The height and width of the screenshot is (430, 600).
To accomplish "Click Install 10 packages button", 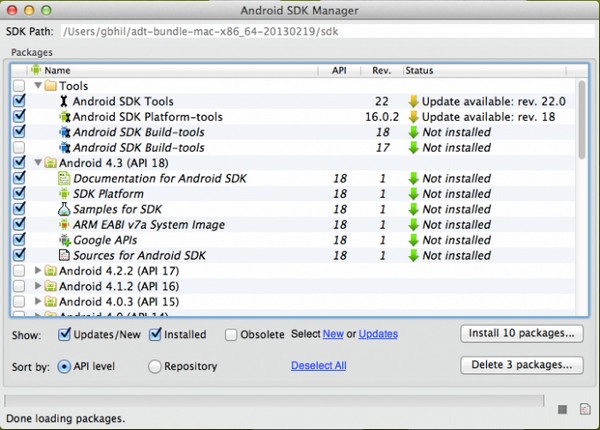I will pos(522,334).
